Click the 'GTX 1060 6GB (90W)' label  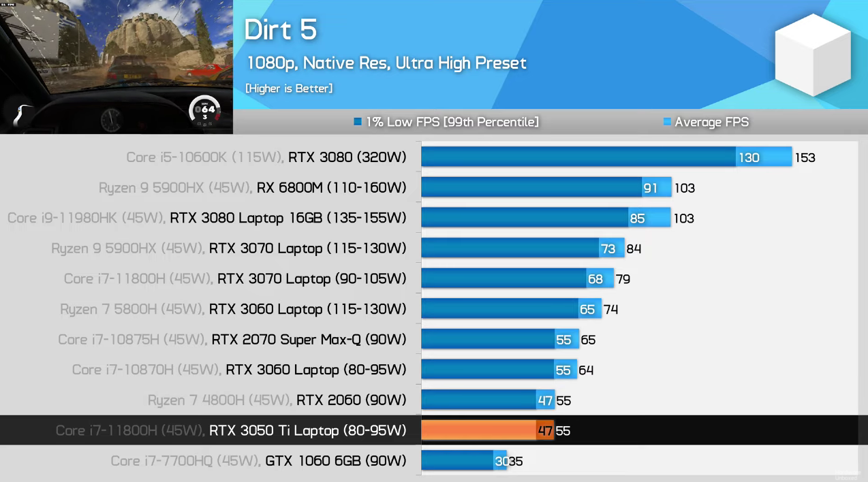(x=336, y=461)
